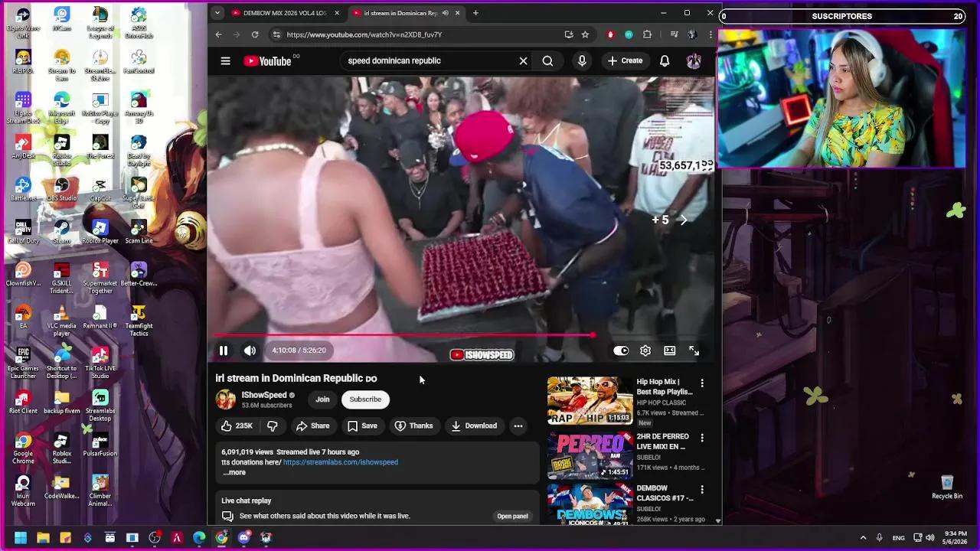
Task: Pause the video playback
Action: pos(224,350)
